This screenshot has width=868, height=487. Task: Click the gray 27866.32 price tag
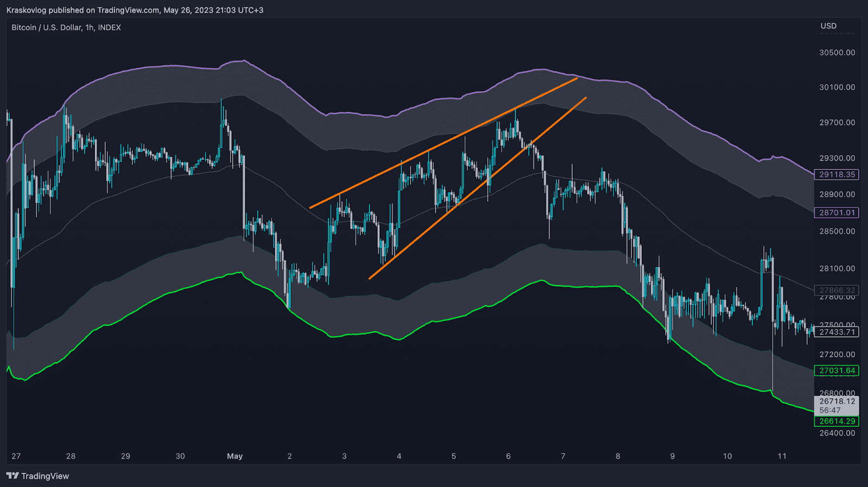837,290
